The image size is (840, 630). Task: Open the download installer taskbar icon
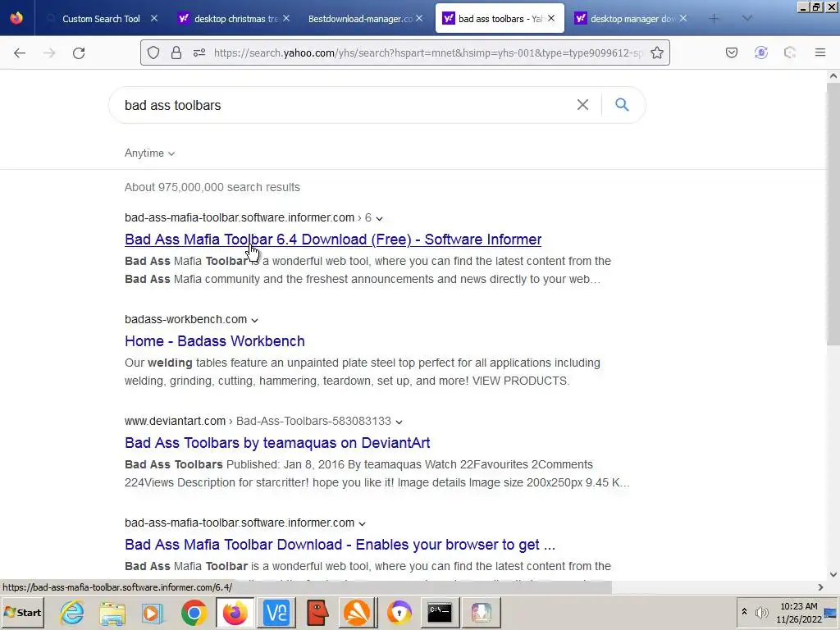pos(481,612)
